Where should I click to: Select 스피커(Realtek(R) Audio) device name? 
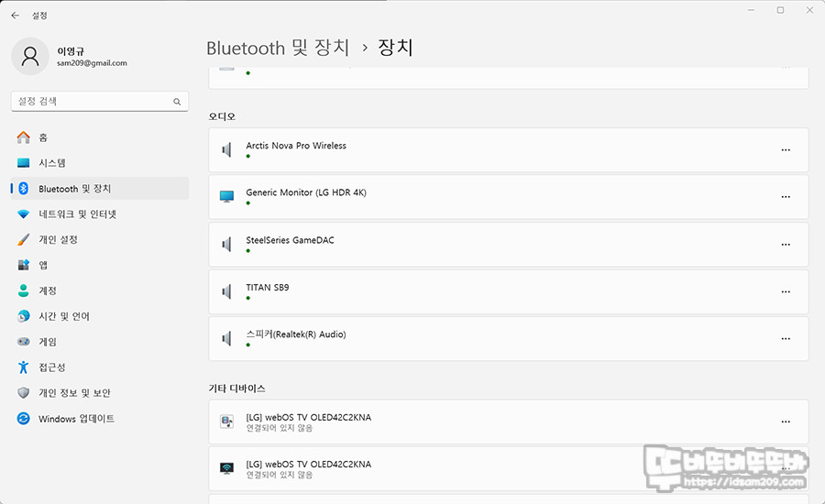click(x=296, y=334)
